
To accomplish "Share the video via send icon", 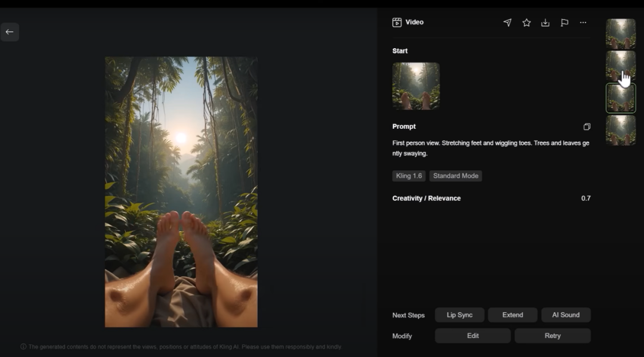I will pos(507,23).
